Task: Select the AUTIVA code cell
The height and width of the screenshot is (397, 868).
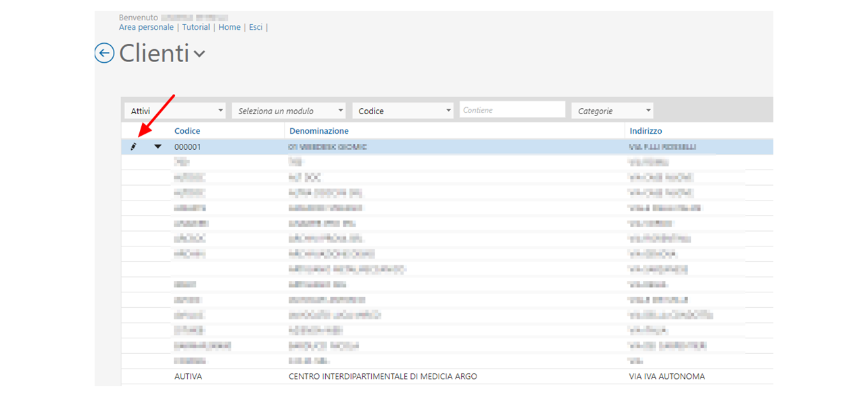Action: coord(188,376)
